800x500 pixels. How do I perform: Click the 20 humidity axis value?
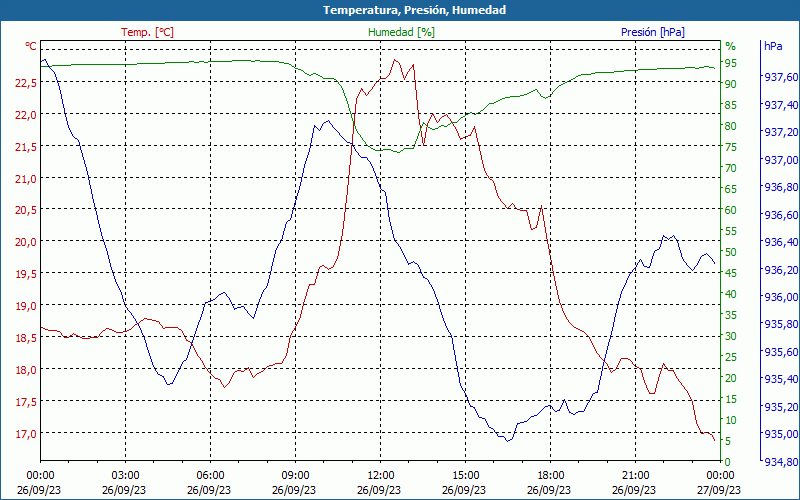pyautogui.click(x=731, y=378)
